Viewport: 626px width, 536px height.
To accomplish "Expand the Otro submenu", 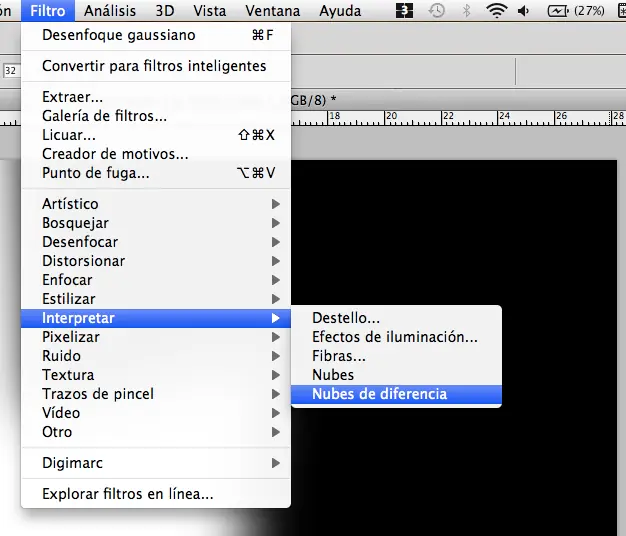I will [156, 432].
